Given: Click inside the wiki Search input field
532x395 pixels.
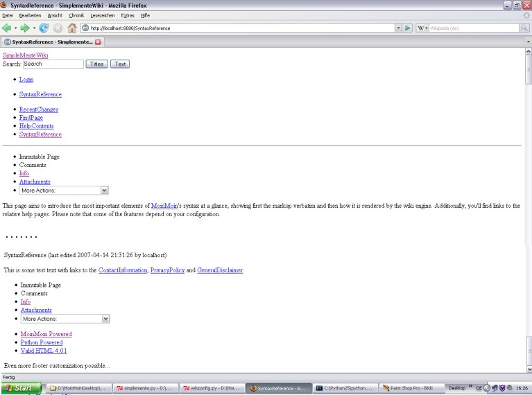Looking at the screenshot, I should [x=53, y=64].
